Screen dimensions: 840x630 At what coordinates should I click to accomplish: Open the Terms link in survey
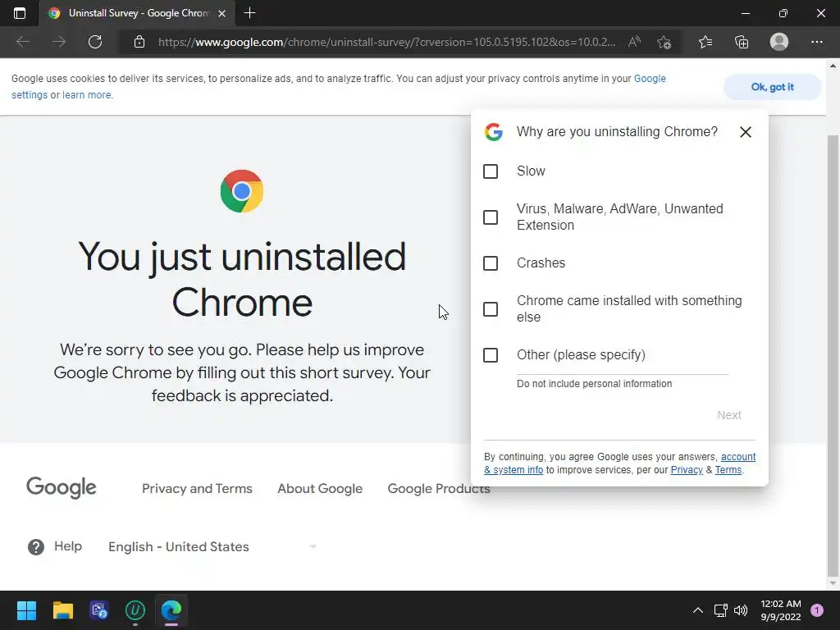[728, 470]
